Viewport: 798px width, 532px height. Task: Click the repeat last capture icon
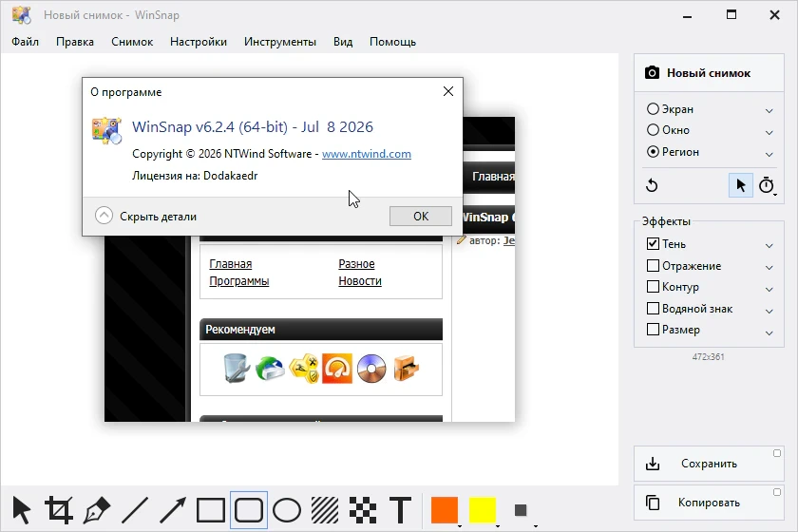point(652,185)
